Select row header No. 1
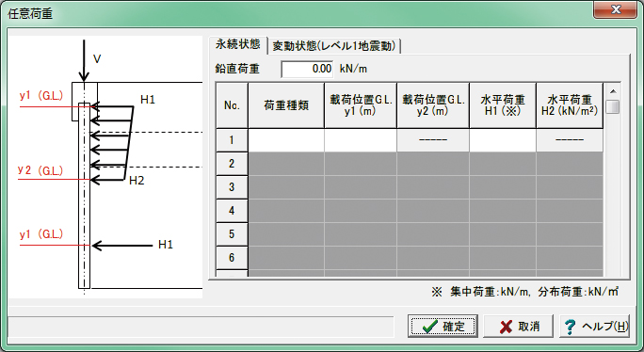 [x=232, y=140]
